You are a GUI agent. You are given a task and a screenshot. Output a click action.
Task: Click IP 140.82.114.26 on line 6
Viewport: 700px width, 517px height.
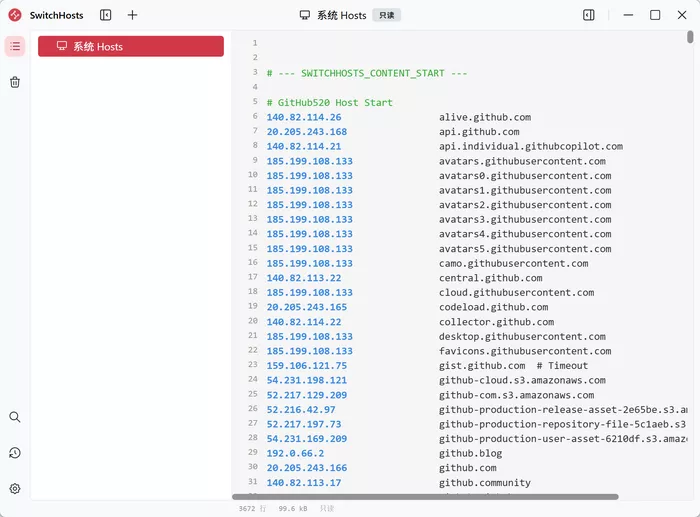coord(304,117)
